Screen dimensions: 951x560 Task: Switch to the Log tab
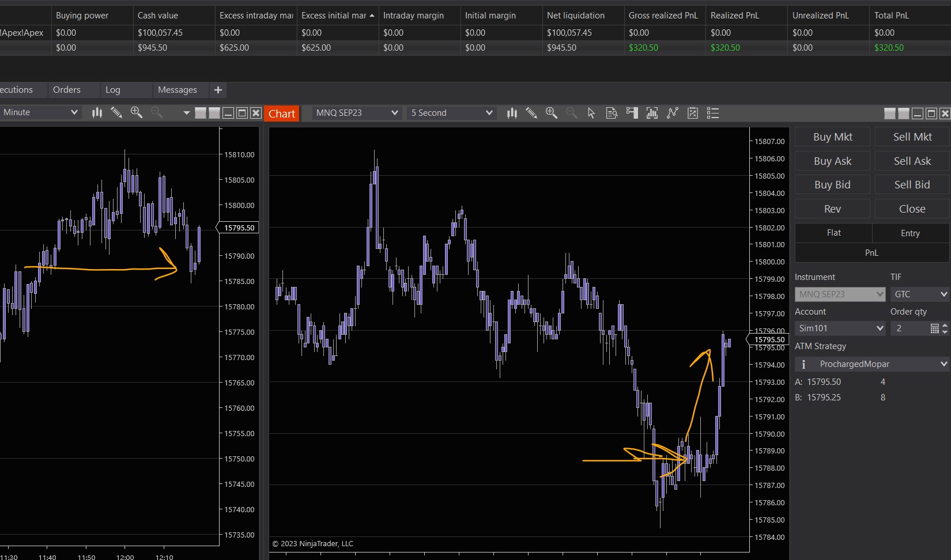click(113, 90)
